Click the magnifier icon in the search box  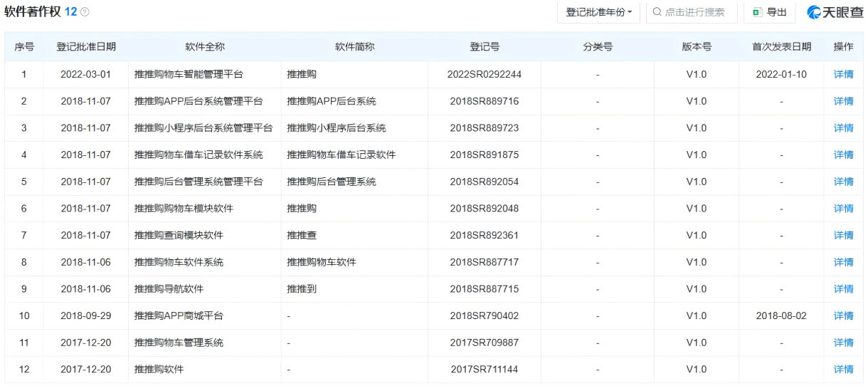[x=657, y=12]
